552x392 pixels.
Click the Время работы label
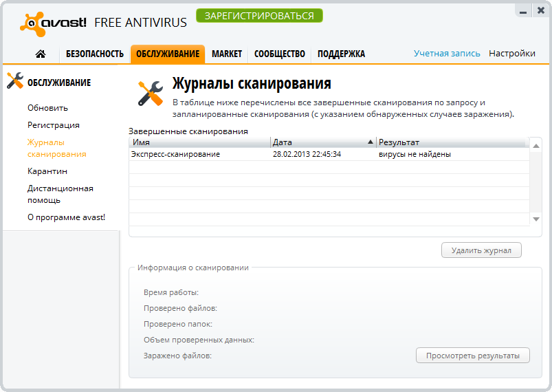171,293
